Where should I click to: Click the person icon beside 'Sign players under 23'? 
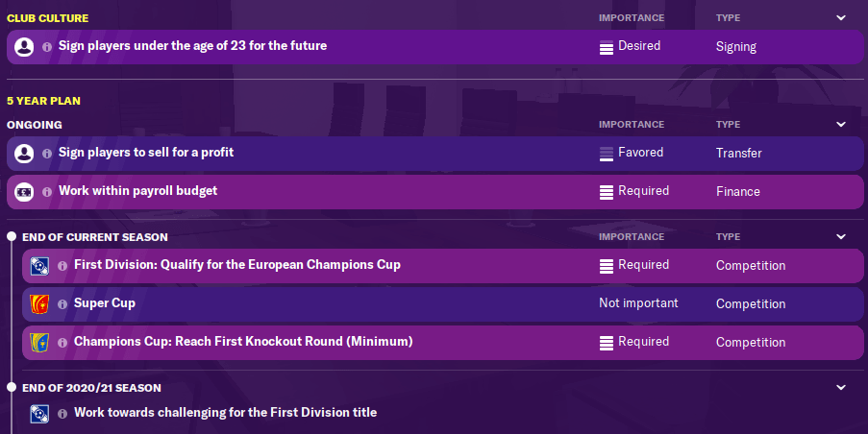pos(24,46)
